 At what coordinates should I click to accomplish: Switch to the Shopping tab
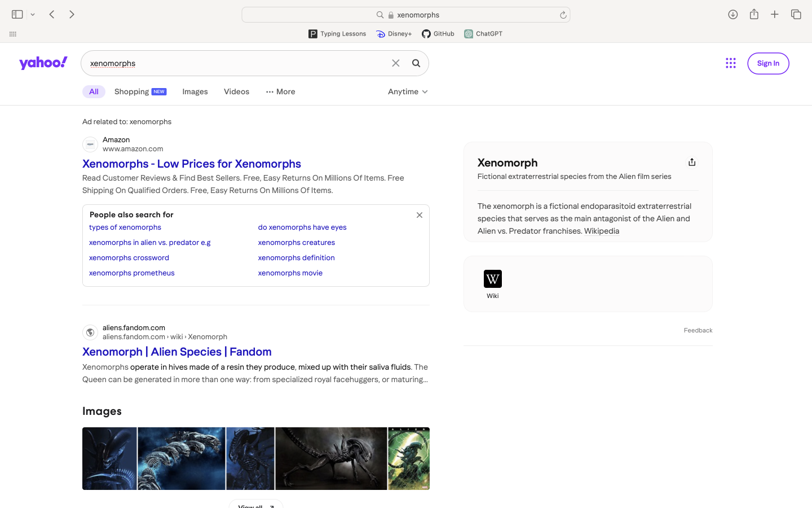click(140, 91)
